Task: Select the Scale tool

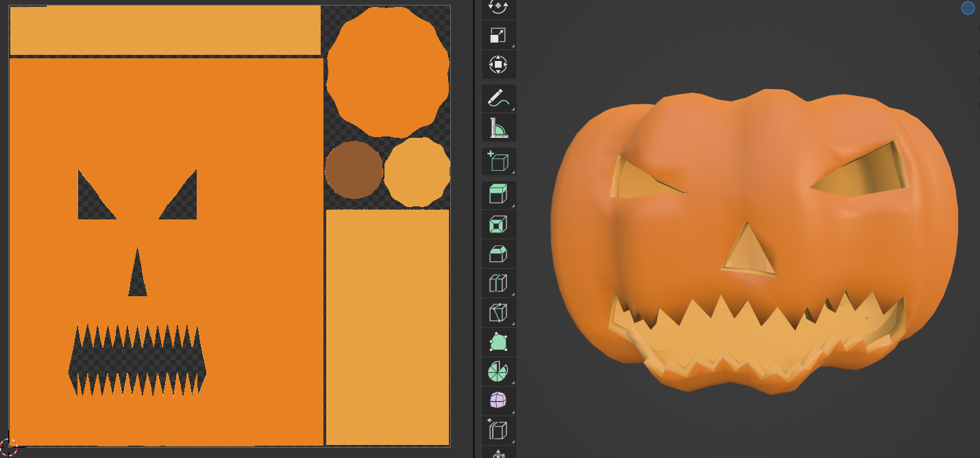Action: coord(498,36)
